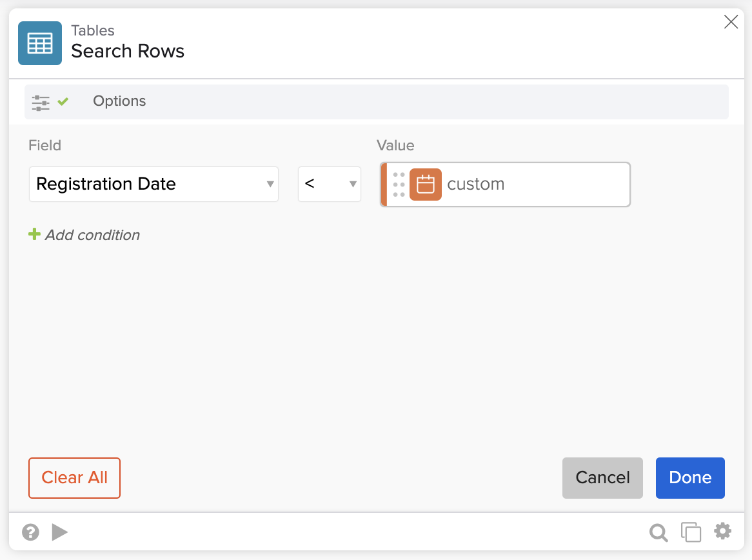Close the Search Rows dialog
752x560 pixels.
(731, 21)
